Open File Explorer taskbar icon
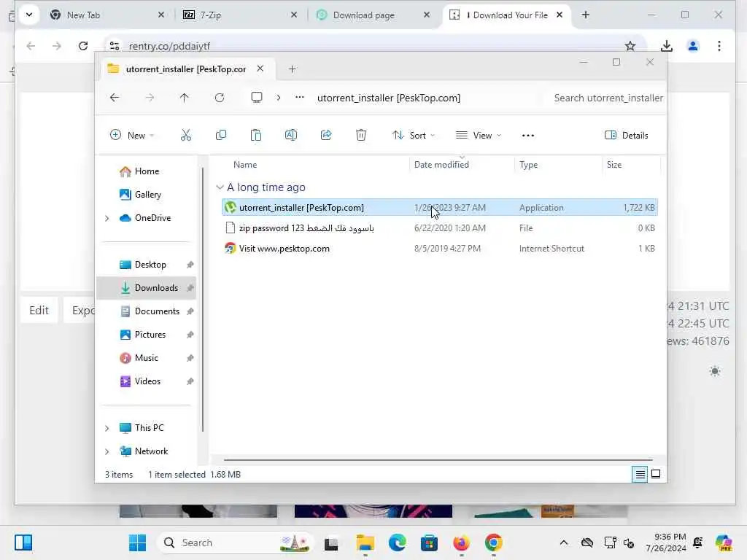The width and height of the screenshot is (747, 560). [x=365, y=542]
